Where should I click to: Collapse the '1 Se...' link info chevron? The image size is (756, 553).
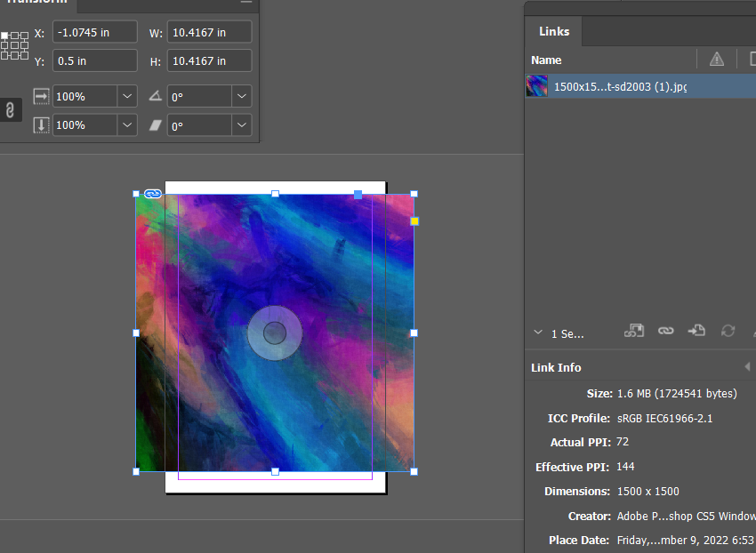[538, 332]
